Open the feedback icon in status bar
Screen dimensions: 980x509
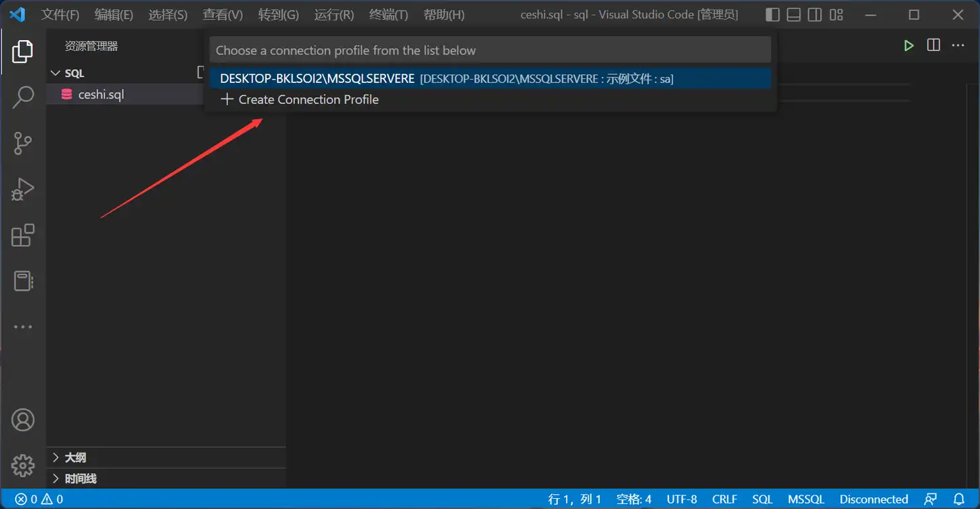pos(931,499)
